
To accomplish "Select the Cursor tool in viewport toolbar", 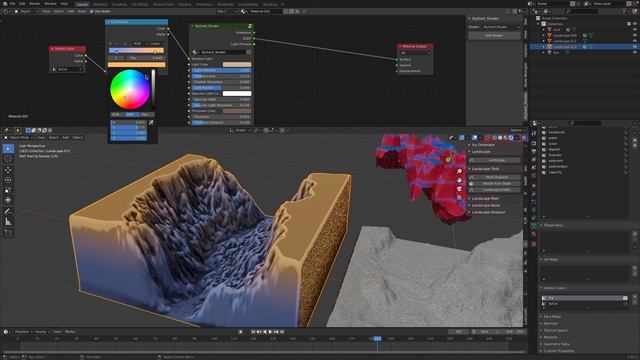I will point(8,159).
